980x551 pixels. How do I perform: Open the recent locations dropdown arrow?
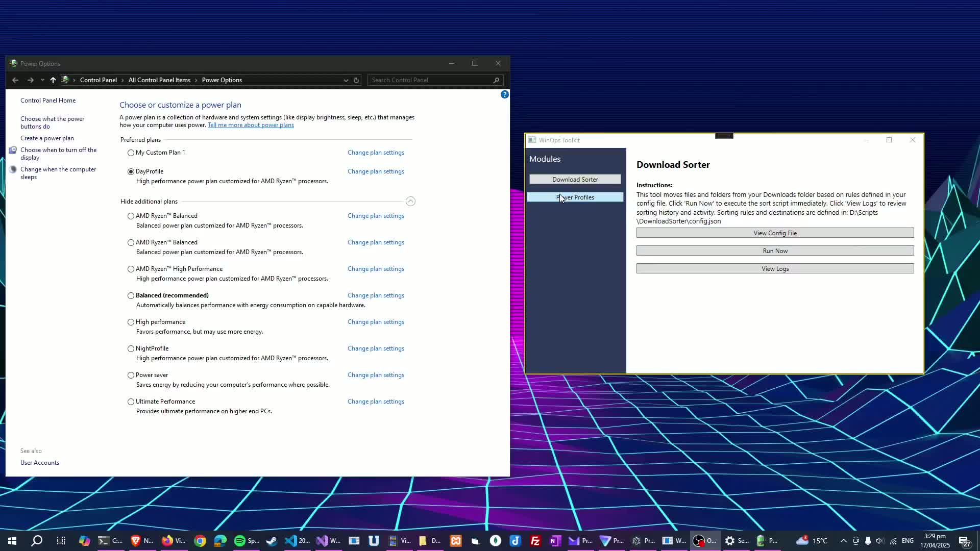point(42,80)
